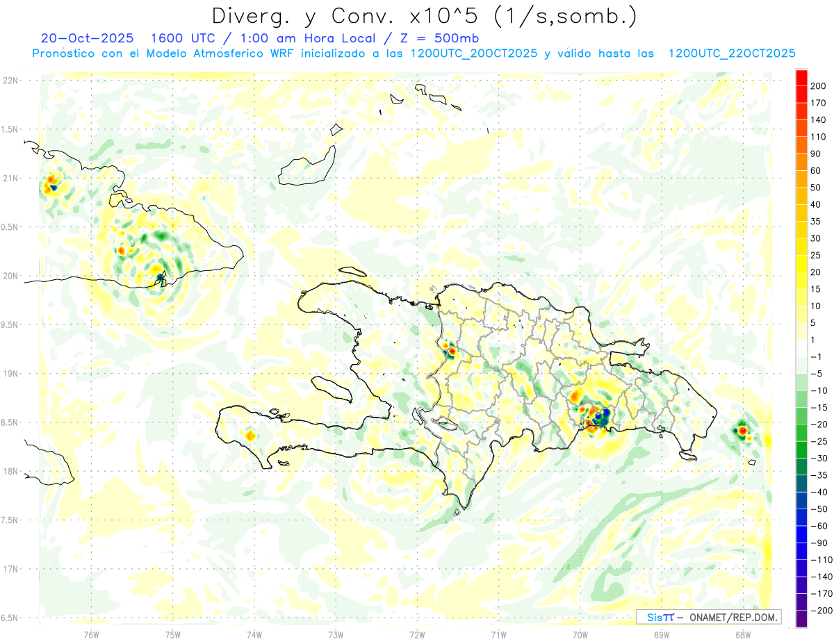Click the 68W longitude axis label
The width and height of the screenshot is (834, 644).
[742, 634]
